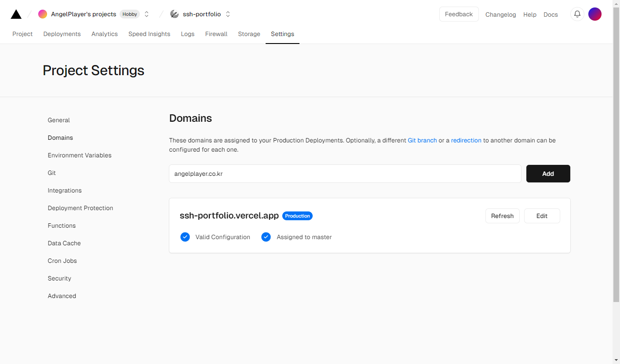This screenshot has height=364, width=620.
Task: Open the user profile avatar menu
Action: [x=595, y=14]
